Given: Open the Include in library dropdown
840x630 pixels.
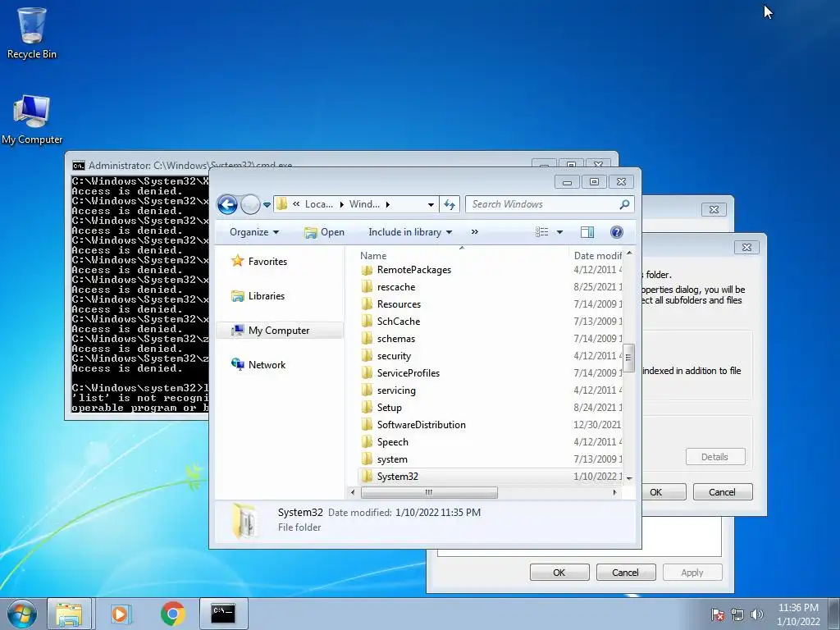Looking at the screenshot, I should [x=410, y=232].
